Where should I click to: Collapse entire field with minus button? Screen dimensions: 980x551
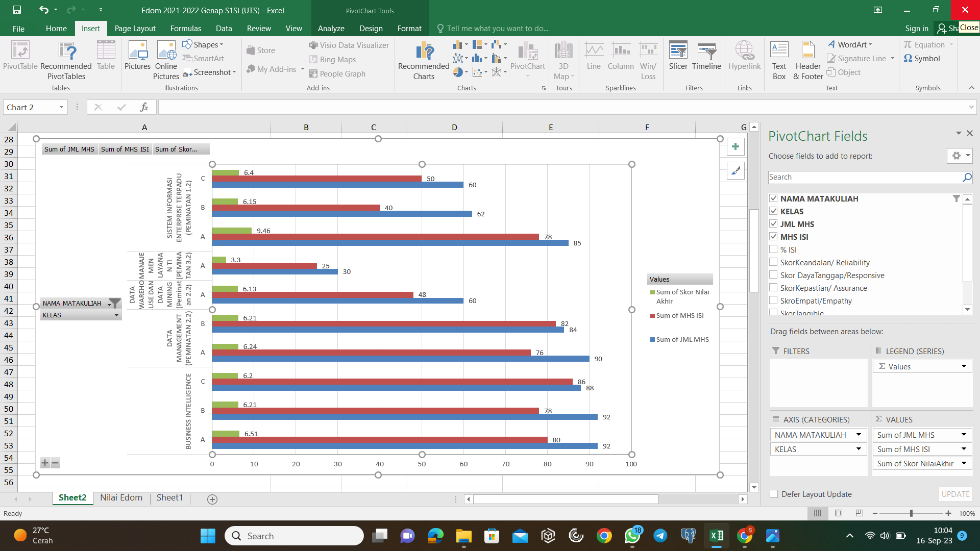tap(55, 463)
